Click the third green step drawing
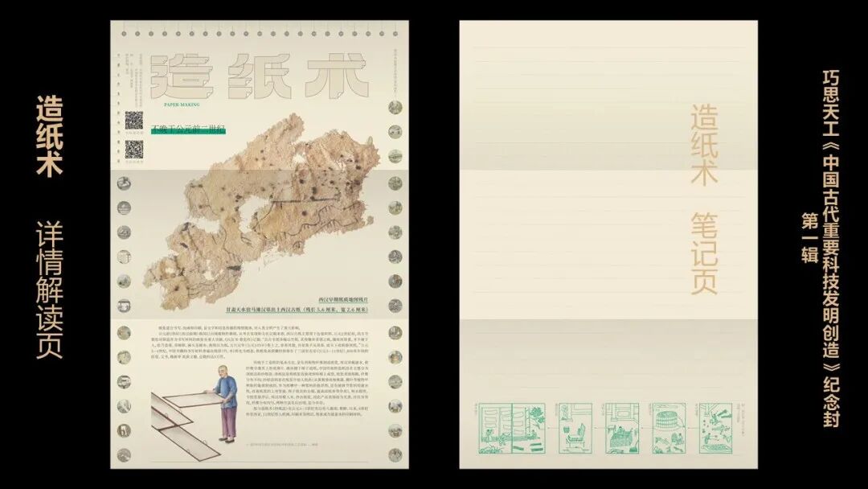The image size is (868, 489). (621, 429)
